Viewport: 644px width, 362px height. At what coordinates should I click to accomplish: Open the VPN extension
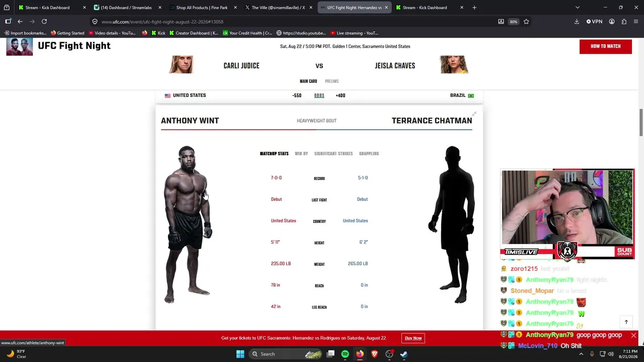[x=594, y=22]
